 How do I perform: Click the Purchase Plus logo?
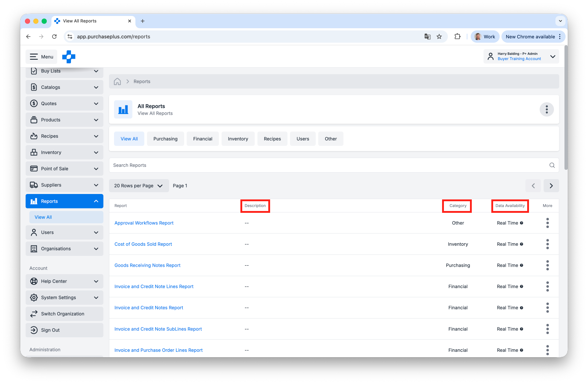[69, 57]
